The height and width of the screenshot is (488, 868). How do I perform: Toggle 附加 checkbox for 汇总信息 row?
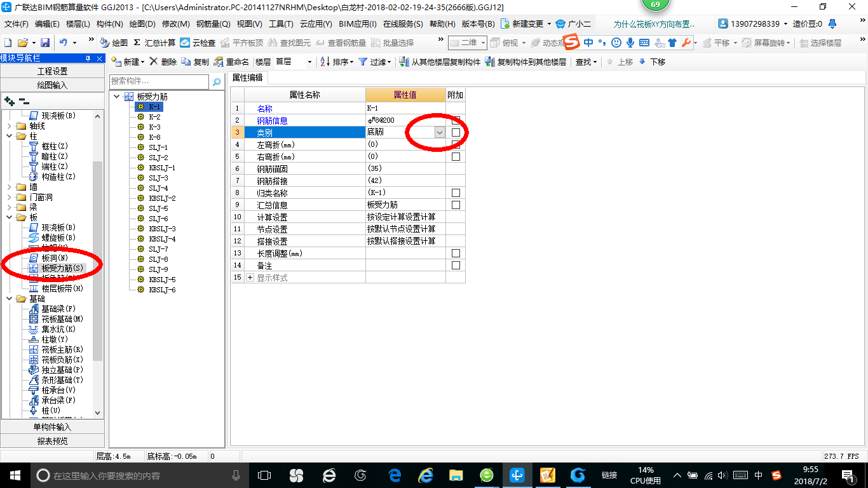point(456,205)
